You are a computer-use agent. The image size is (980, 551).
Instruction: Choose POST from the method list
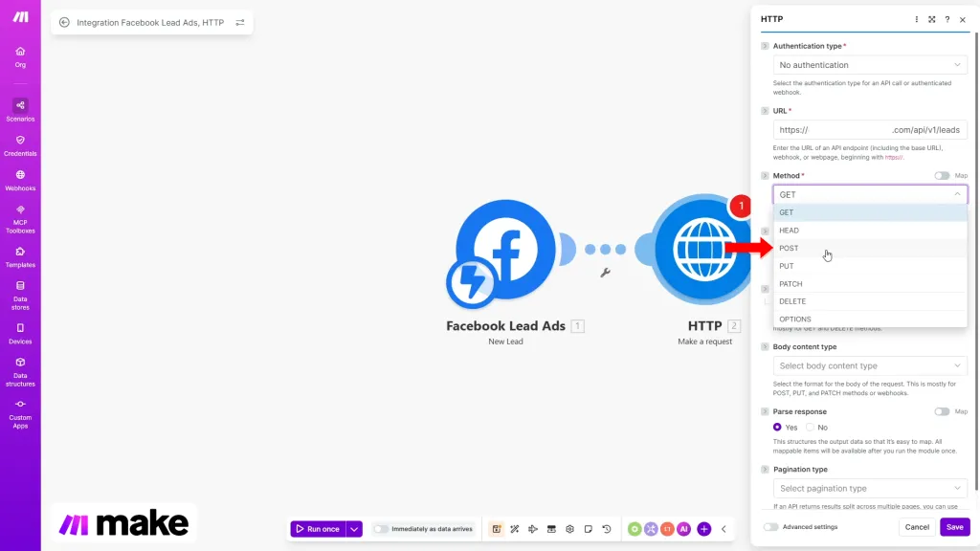(870, 248)
